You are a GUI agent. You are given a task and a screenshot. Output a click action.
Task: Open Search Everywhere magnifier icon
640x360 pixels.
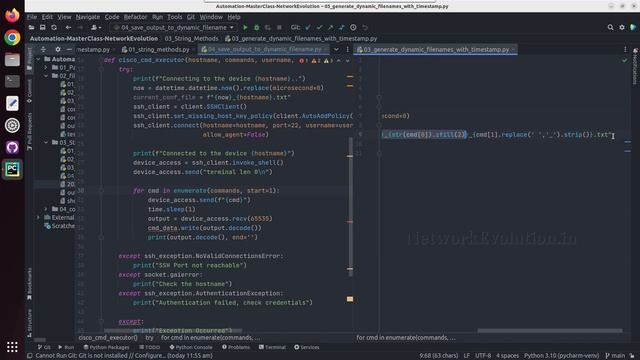click(610, 27)
